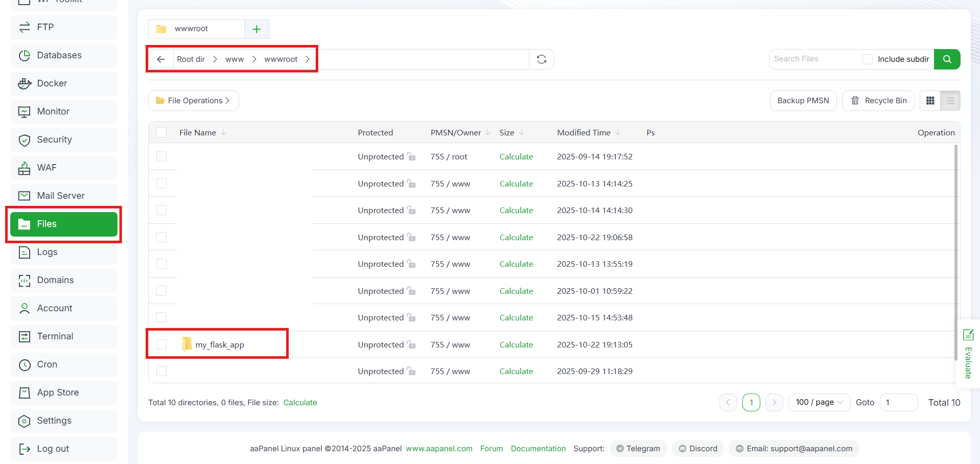Expand chevron after Root dir breadcrumb
The height and width of the screenshot is (464, 980).
(215, 59)
